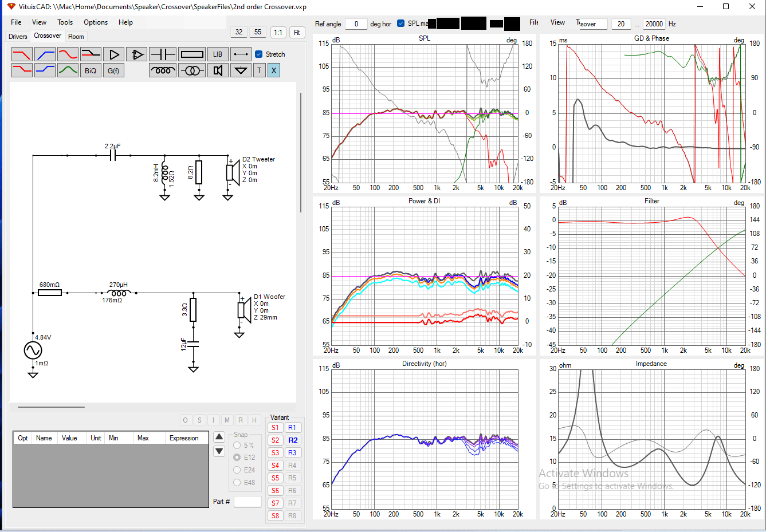The image size is (766, 532).
Task: Switch to the Room tab
Action: pyautogui.click(x=76, y=37)
